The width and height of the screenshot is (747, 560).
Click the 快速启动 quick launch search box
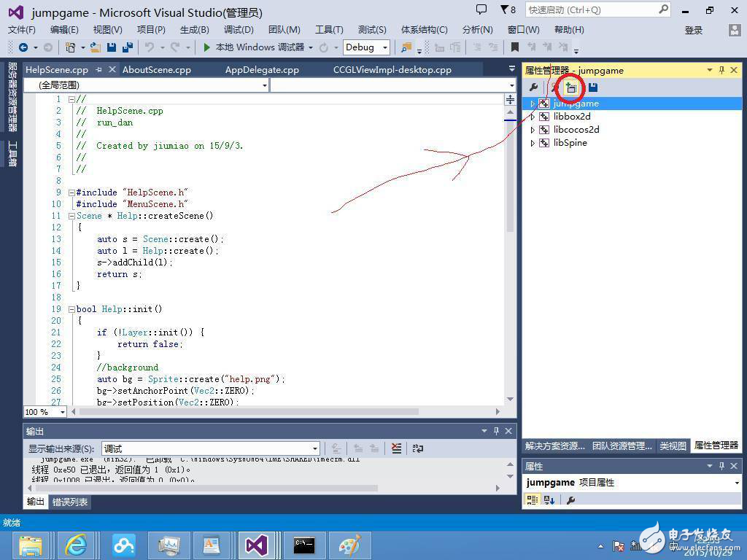591,10
